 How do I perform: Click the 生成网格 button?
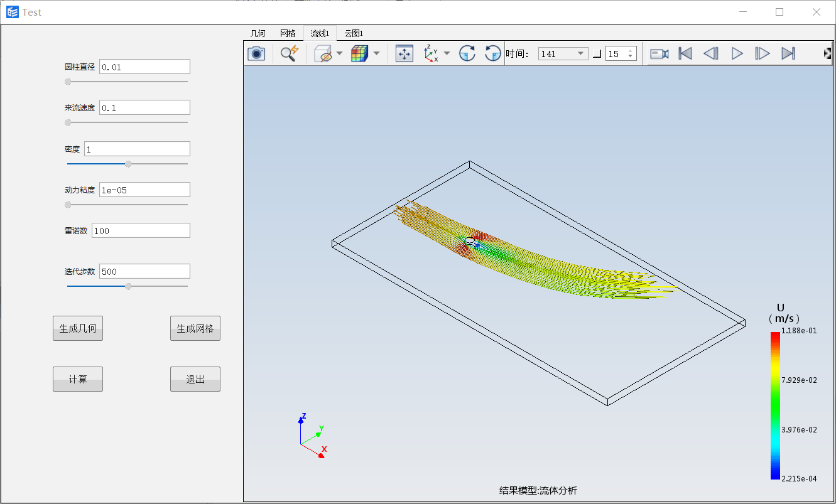point(195,328)
